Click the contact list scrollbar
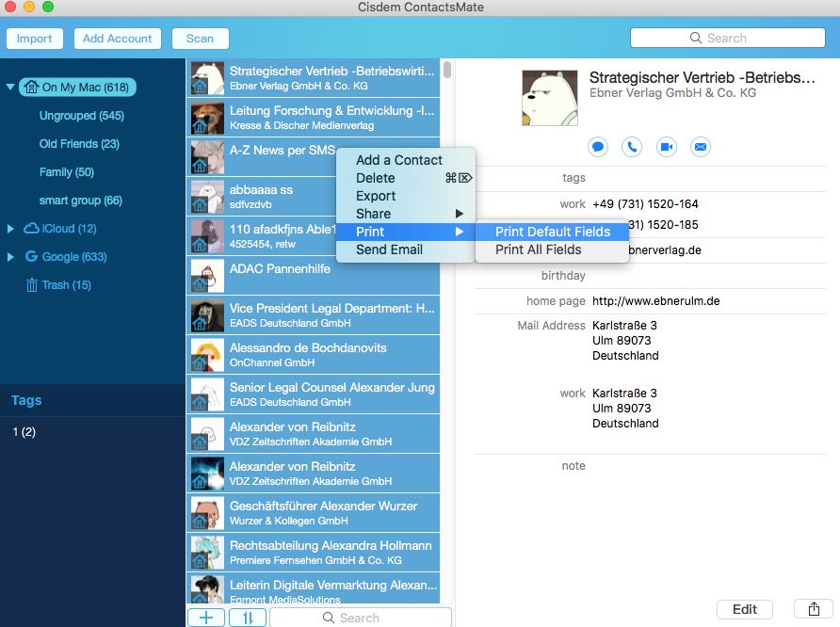The height and width of the screenshot is (627, 840). (447, 71)
